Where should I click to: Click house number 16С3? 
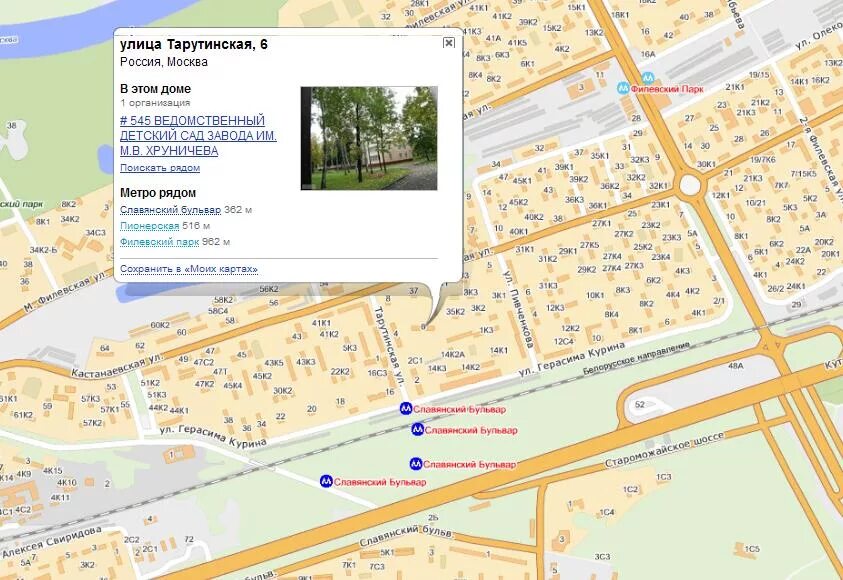click(377, 373)
